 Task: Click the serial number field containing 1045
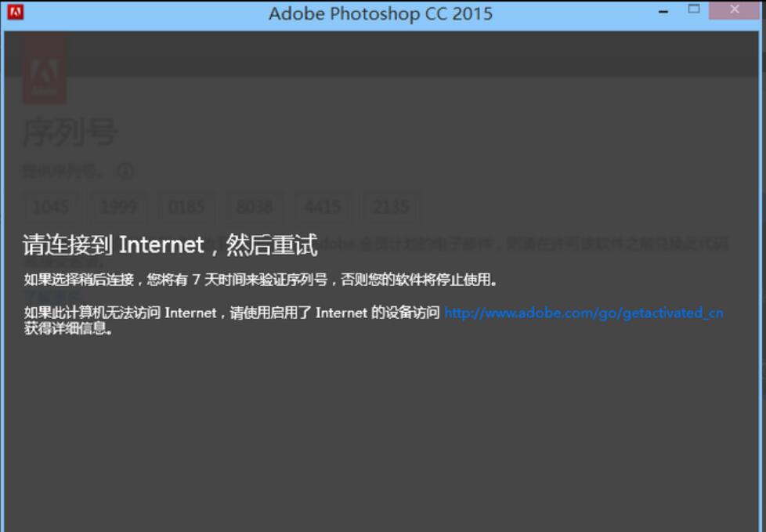51,207
